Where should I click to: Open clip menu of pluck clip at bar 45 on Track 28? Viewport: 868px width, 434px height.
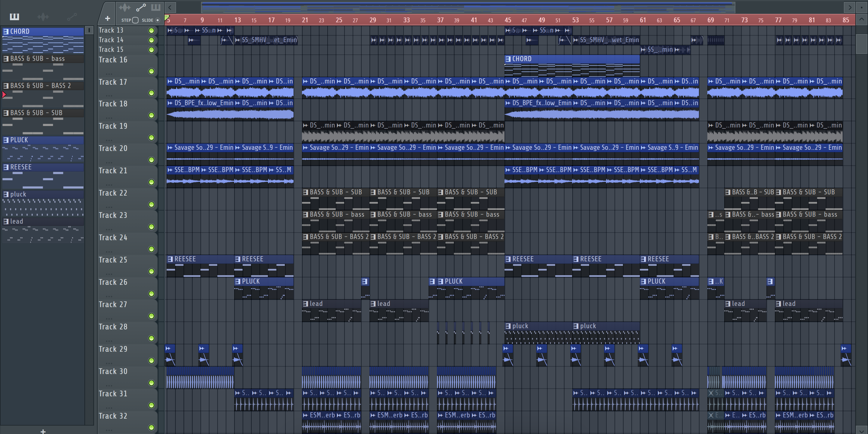[x=508, y=326]
